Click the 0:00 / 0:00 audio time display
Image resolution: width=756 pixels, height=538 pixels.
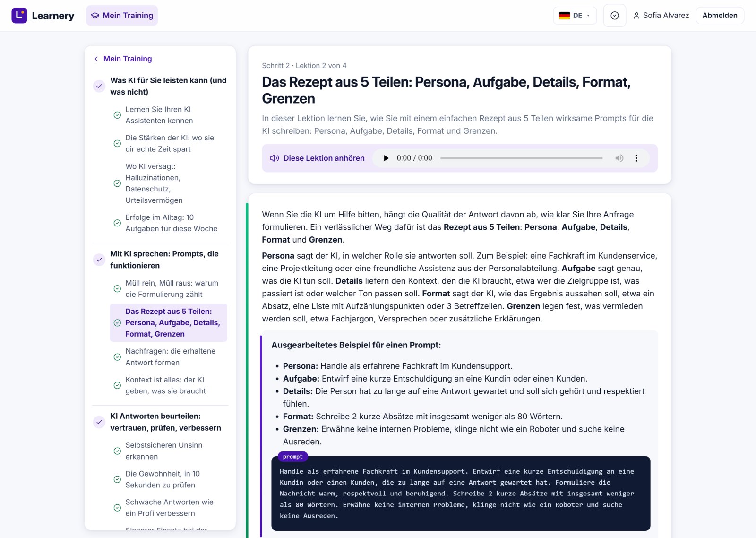coord(414,158)
